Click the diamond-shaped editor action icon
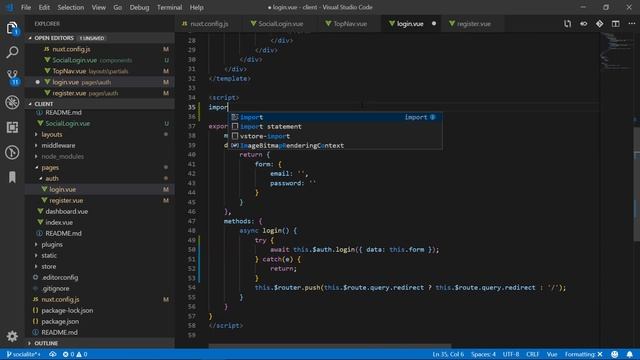Screen dimensions: 640x360 tap(600, 24)
